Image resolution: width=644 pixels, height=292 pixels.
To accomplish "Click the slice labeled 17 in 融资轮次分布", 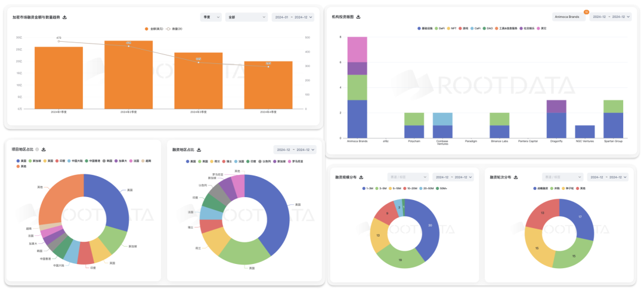I will (x=579, y=217).
